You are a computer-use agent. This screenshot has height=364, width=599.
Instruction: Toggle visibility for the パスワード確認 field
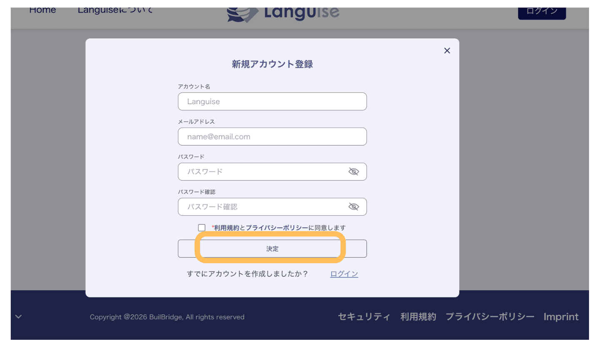(353, 207)
